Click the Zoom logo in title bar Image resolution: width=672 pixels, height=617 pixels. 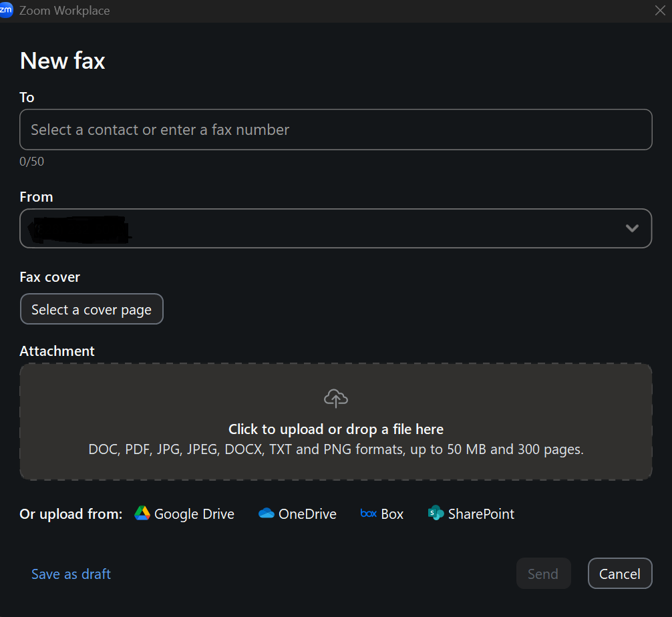[x=6, y=11]
